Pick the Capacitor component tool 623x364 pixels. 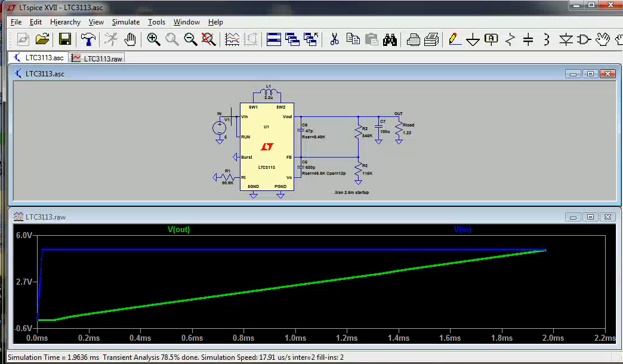tap(529, 39)
